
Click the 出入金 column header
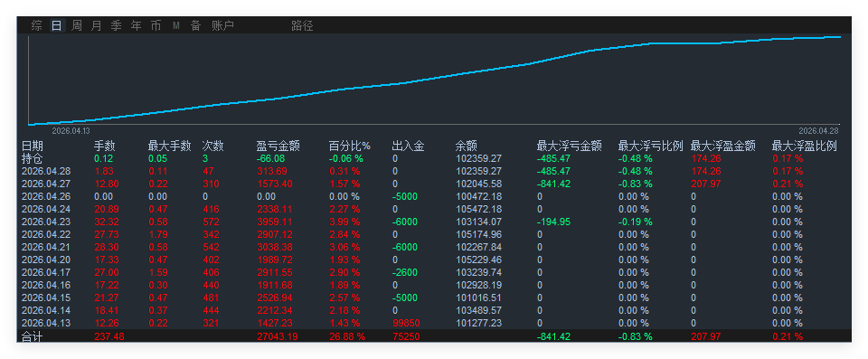pos(408,146)
